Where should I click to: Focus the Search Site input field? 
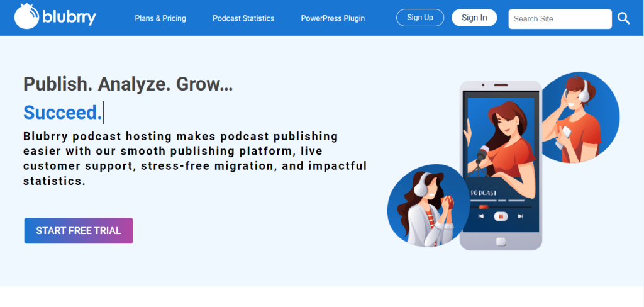(x=560, y=19)
